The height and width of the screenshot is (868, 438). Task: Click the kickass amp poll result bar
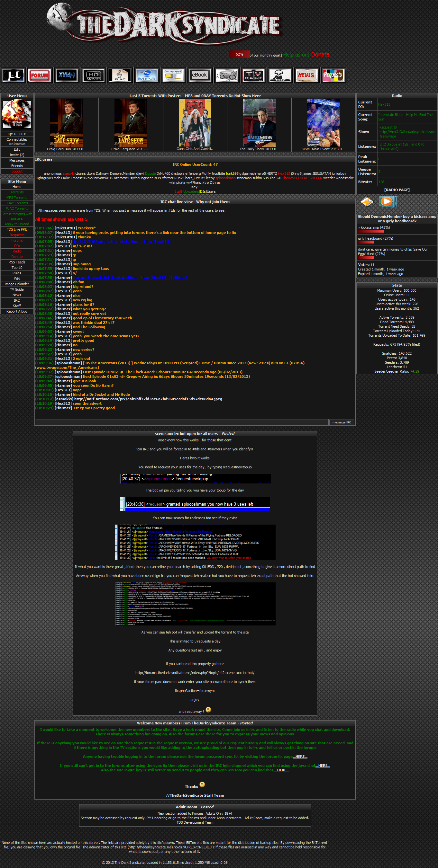click(x=371, y=231)
